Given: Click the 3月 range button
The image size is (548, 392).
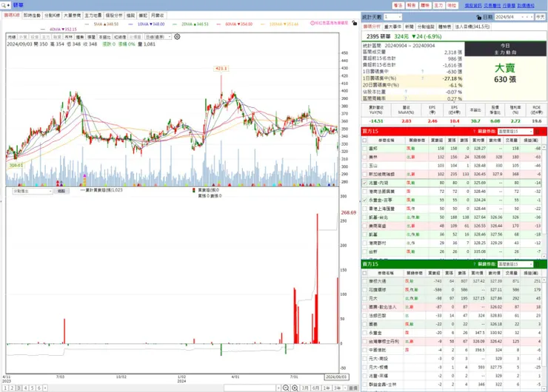Looking at the screenshot, I should (305, 388).
